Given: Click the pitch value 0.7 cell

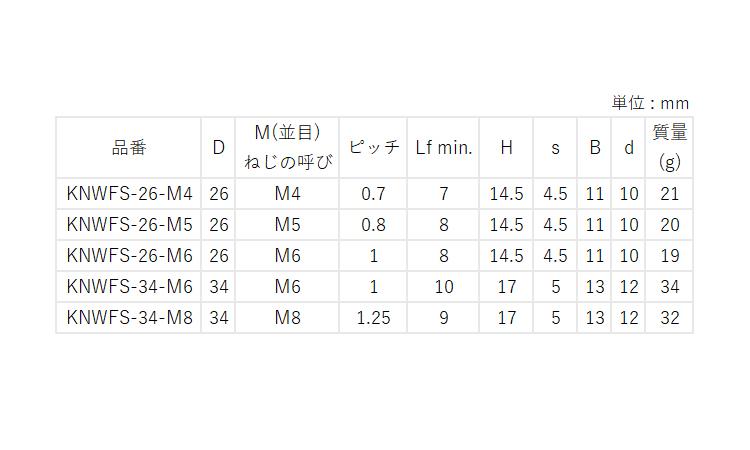Looking at the screenshot, I should click(374, 194).
